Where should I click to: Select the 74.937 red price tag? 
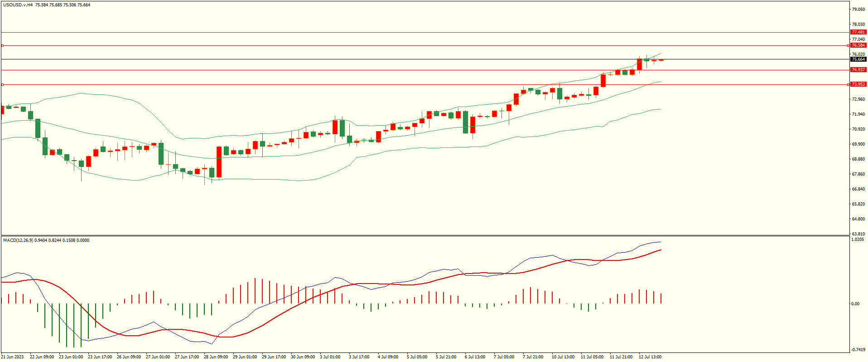[x=858, y=70]
